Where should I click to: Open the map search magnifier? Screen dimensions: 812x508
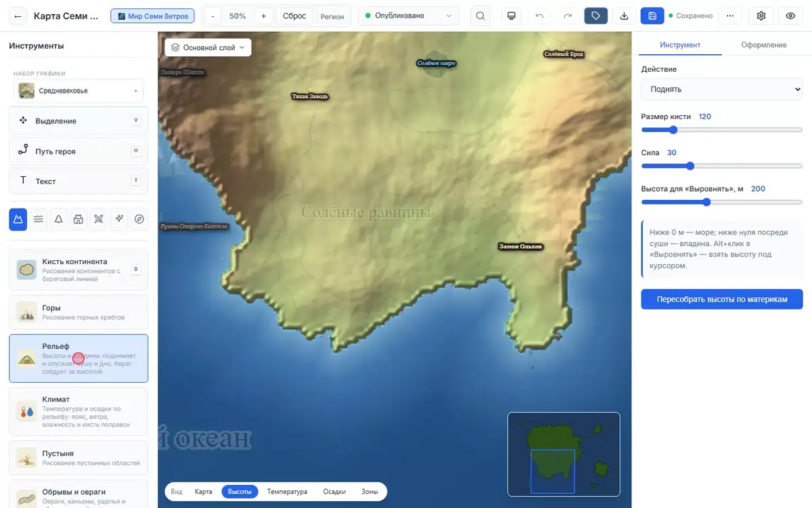[480, 16]
